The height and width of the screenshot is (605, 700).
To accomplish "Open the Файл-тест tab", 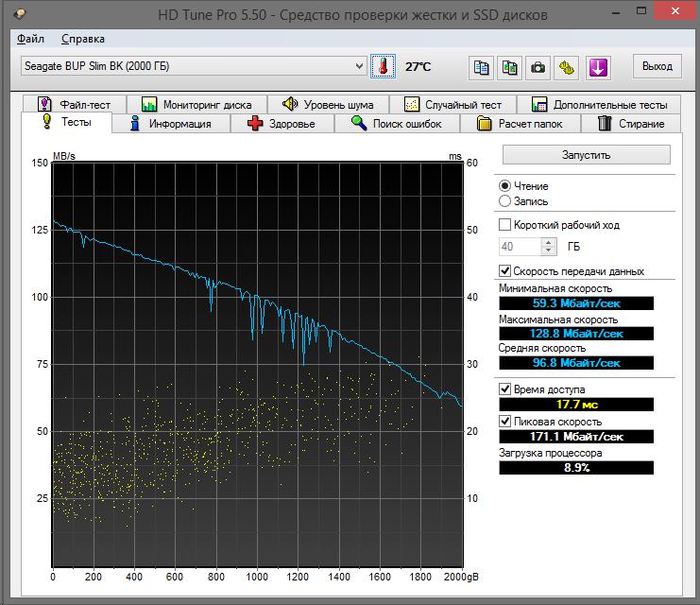I will pos(74,105).
